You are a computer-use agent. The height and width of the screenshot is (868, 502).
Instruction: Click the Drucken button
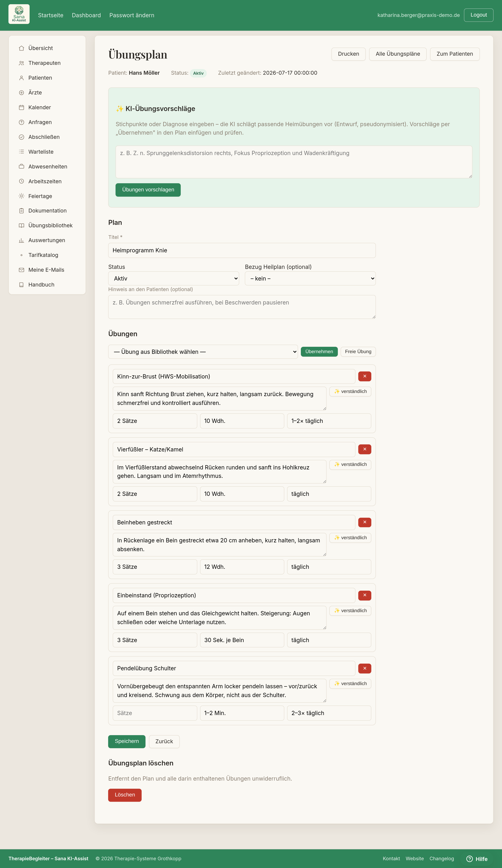pyautogui.click(x=348, y=54)
